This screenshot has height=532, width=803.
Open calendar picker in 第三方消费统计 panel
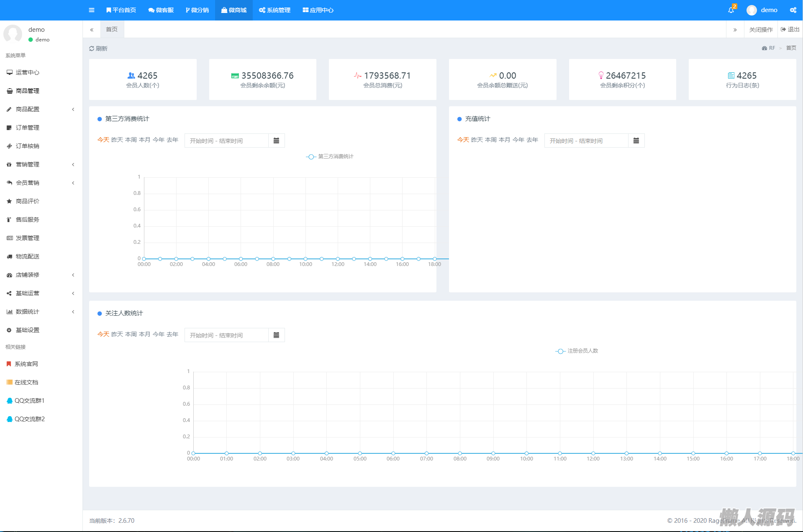point(276,141)
